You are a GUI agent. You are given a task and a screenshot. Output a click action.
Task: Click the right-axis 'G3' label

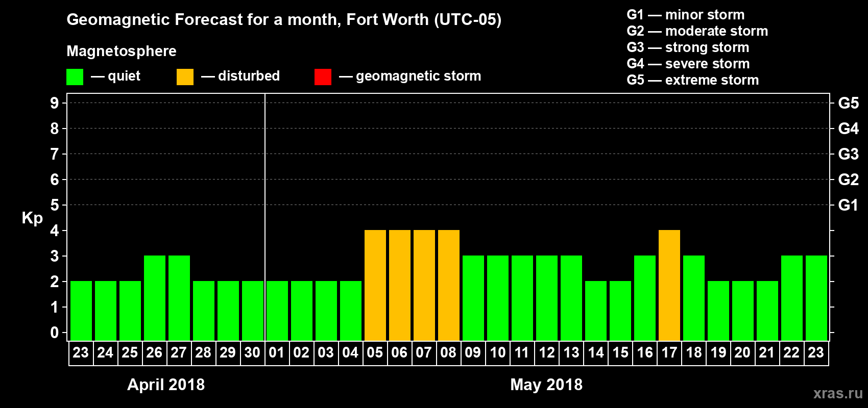click(x=849, y=154)
